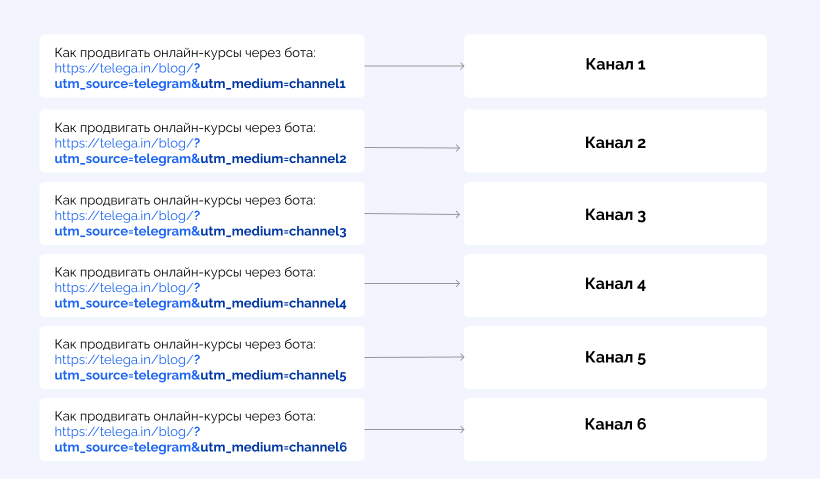Click the arrow pointing to Канал 6
Image resolution: width=821 pixels, height=479 pixels.
click(415, 429)
